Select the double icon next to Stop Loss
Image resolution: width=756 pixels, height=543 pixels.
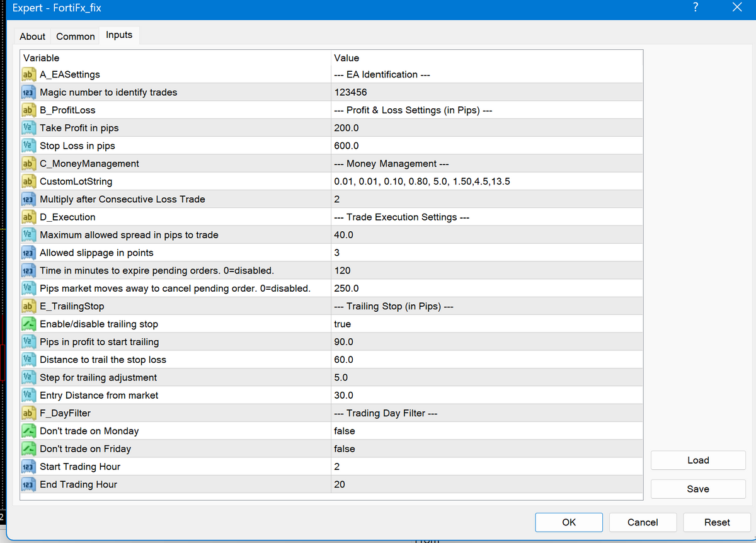[28, 146]
